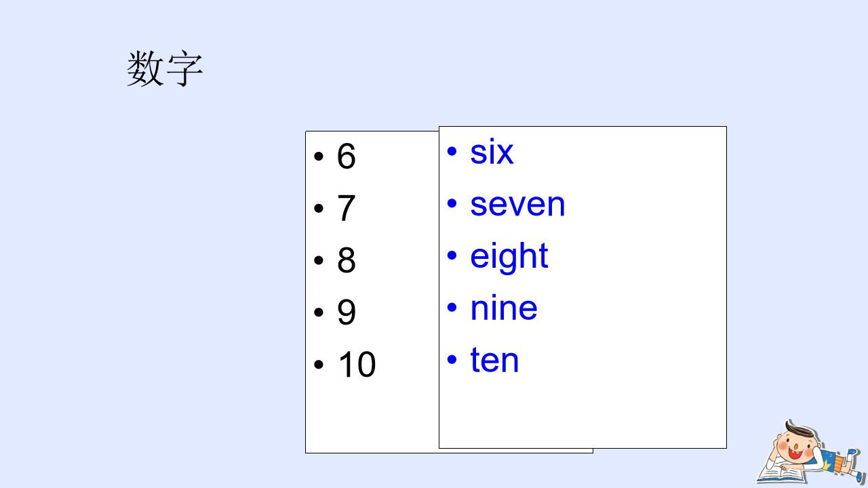The width and height of the screenshot is (868, 488).
Task: Select the number 6 in the list
Action: (x=346, y=157)
